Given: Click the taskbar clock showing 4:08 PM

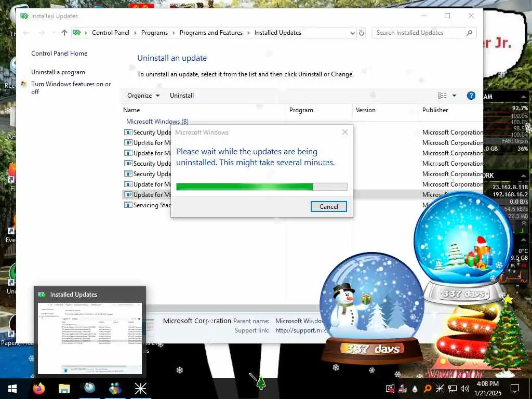Looking at the screenshot, I should pyautogui.click(x=487, y=389).
